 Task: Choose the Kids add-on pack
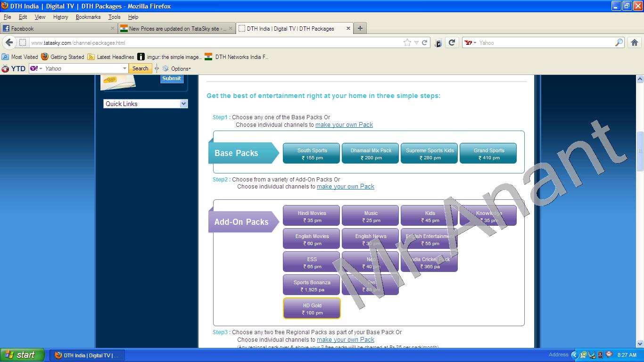click(x=429, y=216)
